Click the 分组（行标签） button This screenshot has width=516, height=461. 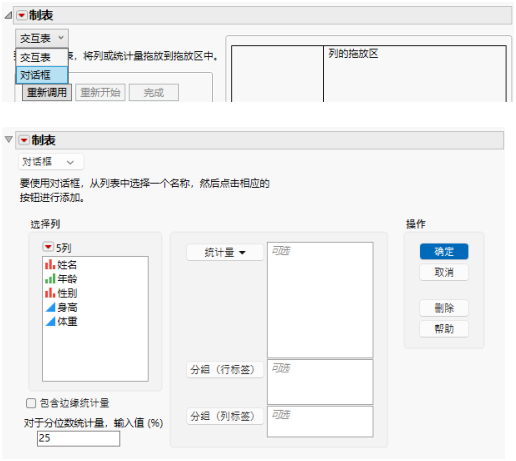pos(225,370)
